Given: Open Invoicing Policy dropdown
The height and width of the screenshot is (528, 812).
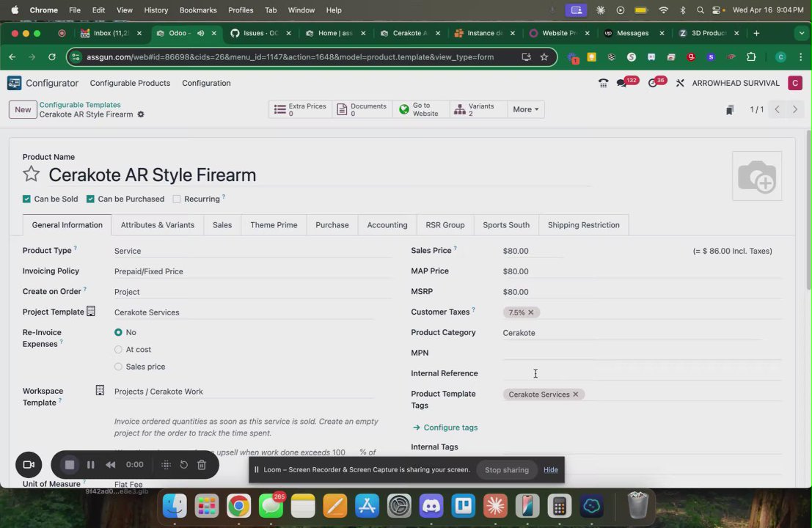Looking at the screenshot, I should click(x=253, y=271).
